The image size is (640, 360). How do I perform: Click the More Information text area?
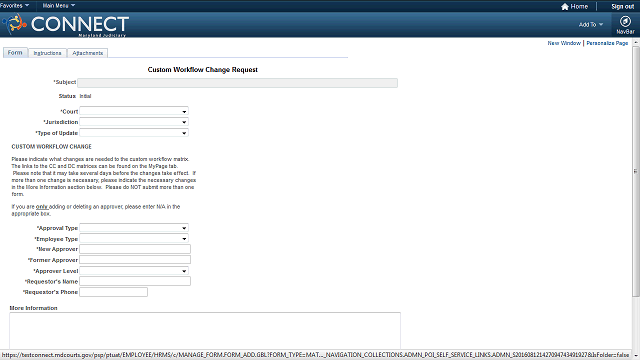click(x=205, y=331)
